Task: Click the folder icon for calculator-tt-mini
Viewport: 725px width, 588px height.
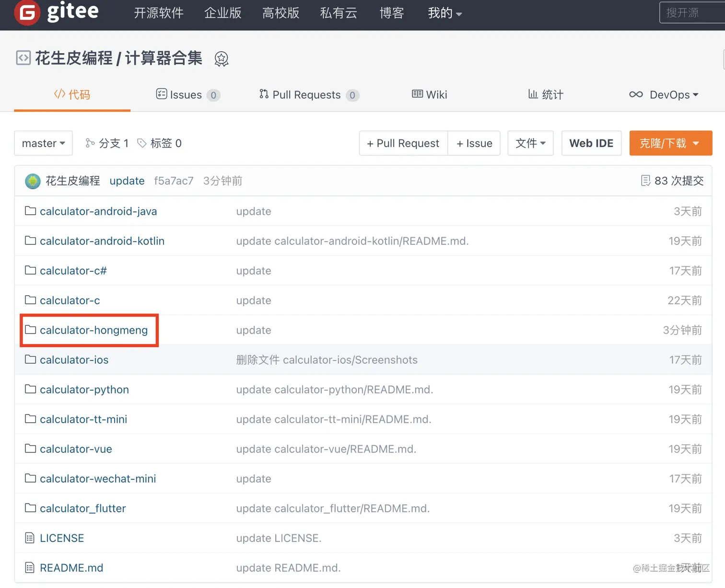Action: (30, 419)
